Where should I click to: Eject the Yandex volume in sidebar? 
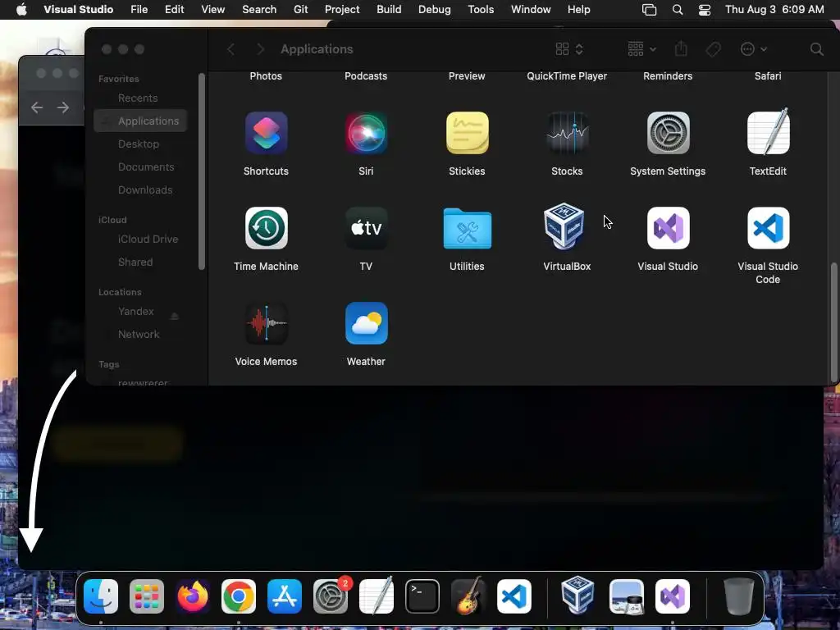(174, 316)
